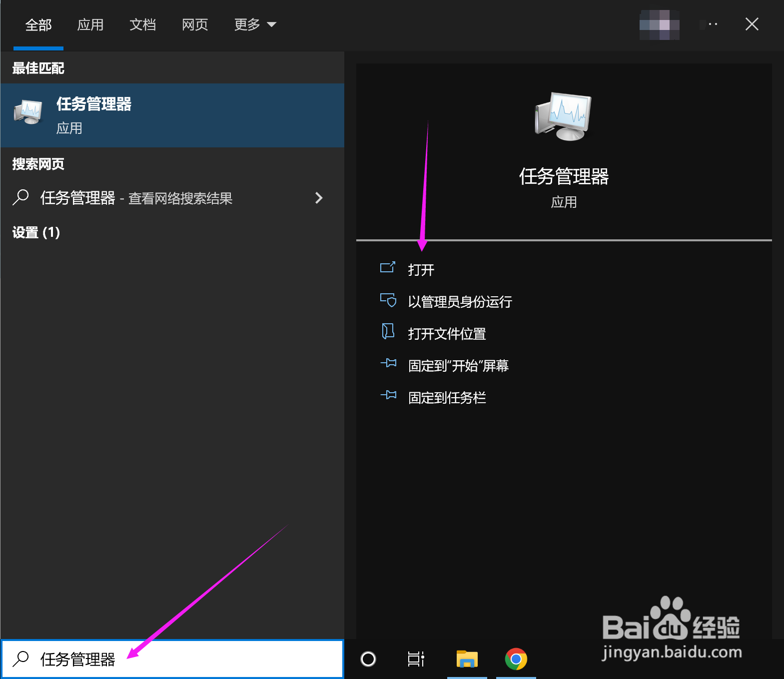The height and width of the screenshot is (679, 784).
Task: Switch to the 应用 tab
Action: tap(90, 25)
